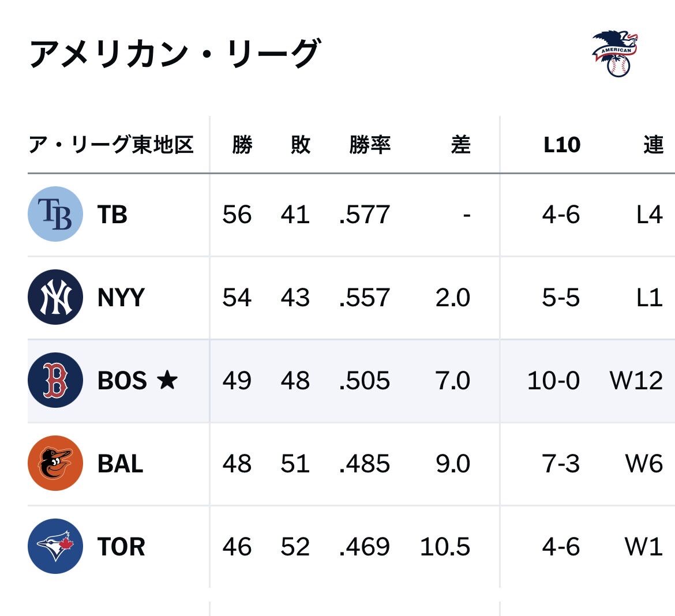Open the BAL team page
Viewport: 675px width, 616px height.
pos(120,464)
